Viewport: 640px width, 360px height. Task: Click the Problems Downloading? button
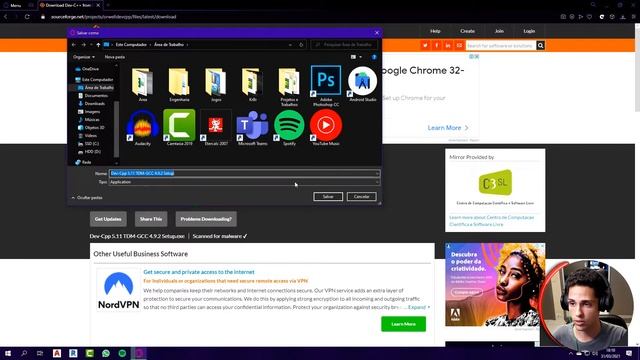[206, 219]
